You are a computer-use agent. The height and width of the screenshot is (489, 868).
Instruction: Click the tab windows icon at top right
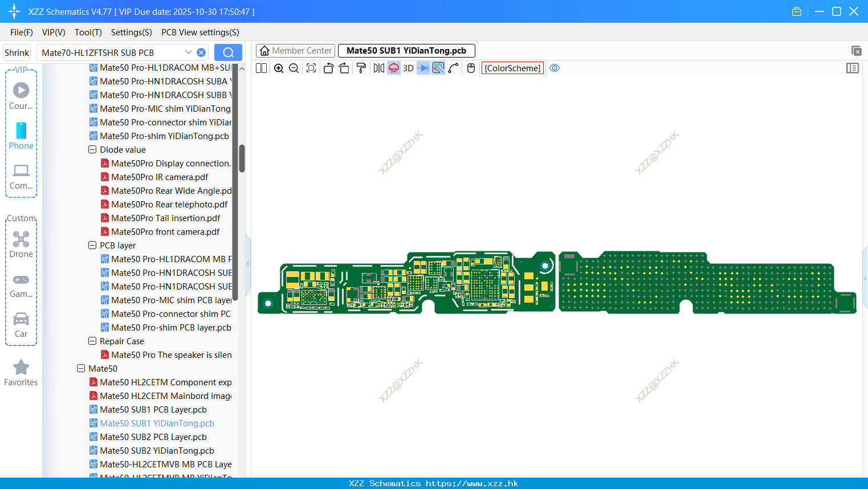(x=856, y=51)
